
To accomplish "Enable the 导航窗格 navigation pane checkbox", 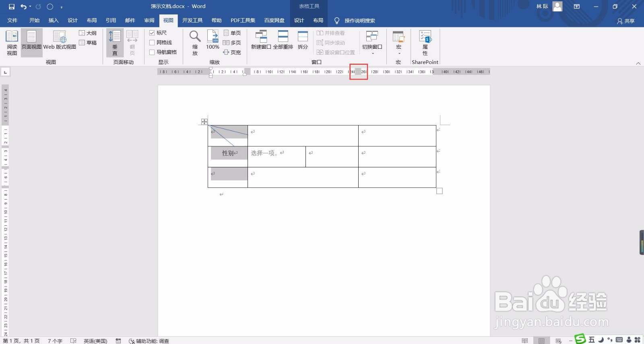I will click(152, 52).
